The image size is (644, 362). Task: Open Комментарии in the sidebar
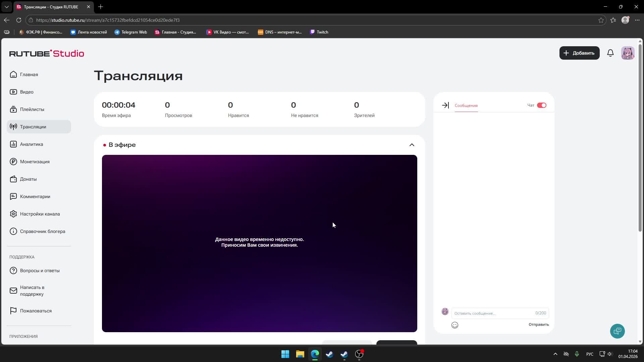[35, 196]
